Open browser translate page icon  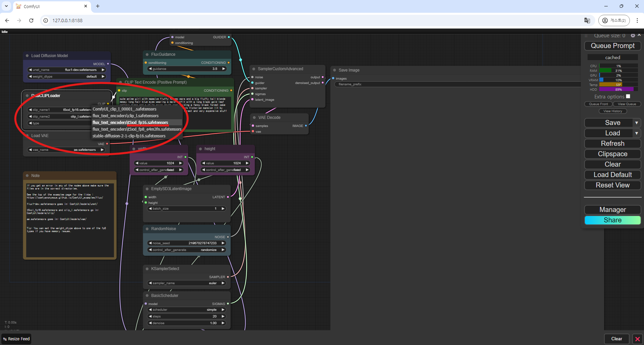pyautogui.click(x=587, y=20)
